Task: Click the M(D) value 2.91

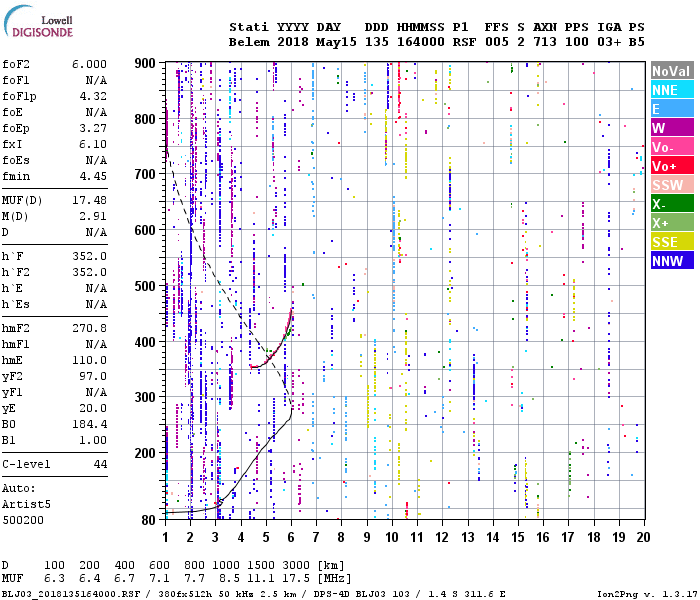Action: (x=93, y=216)
